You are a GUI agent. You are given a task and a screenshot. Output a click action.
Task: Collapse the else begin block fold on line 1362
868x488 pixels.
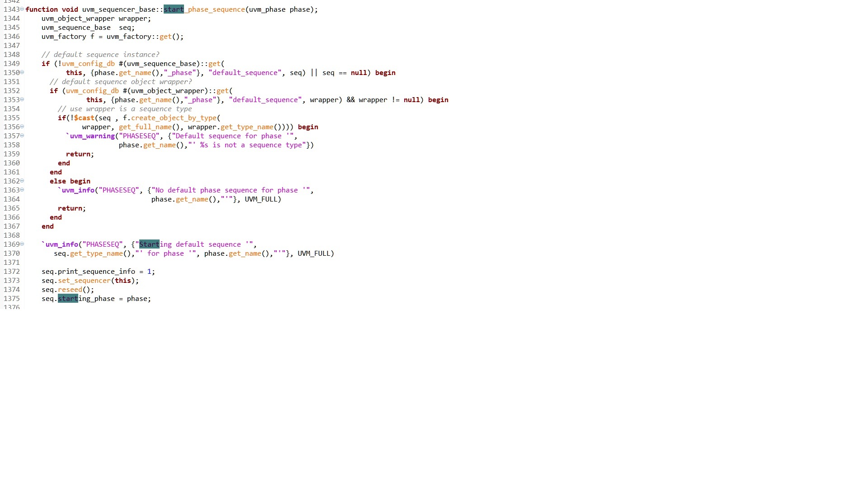22,181
